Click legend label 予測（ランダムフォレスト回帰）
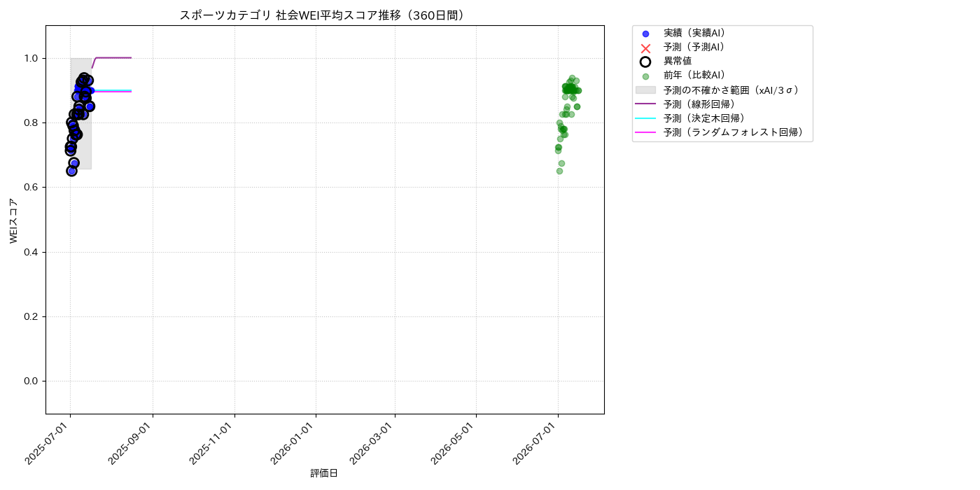This screenshot has width=980, height=490. (734, 132)
